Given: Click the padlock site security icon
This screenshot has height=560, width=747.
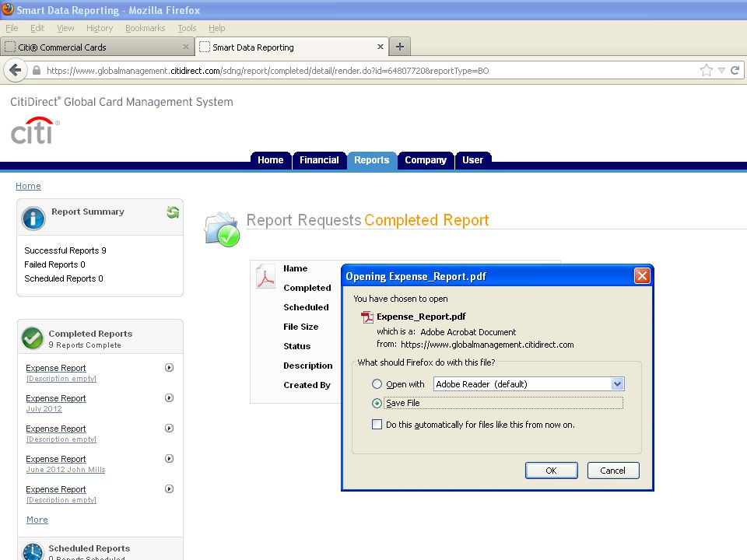Looking at the screenshot, I should coord(37,71).
